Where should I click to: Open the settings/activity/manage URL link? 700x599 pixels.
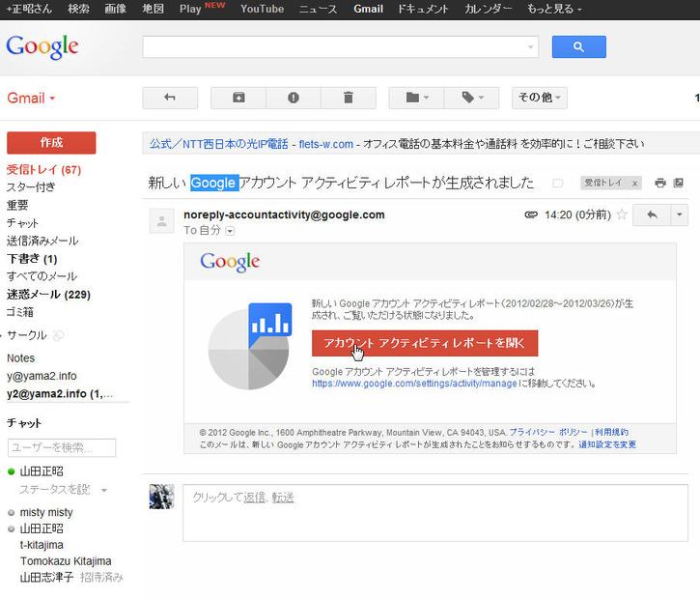tap(414, 384)
